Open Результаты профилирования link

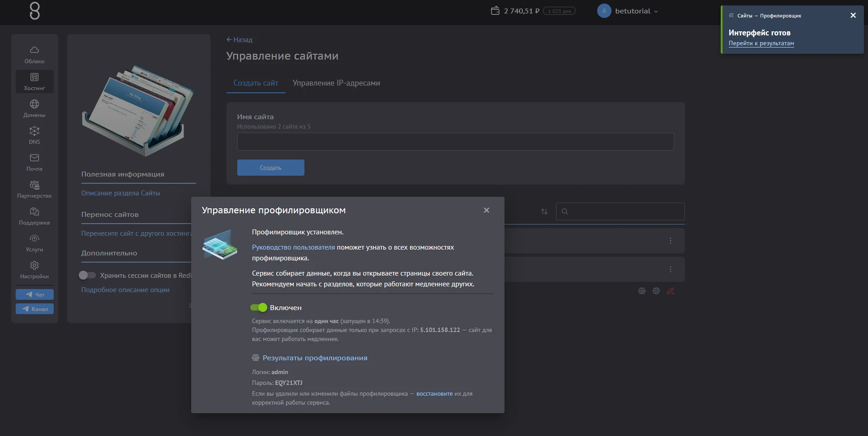(x=315, y=358)
